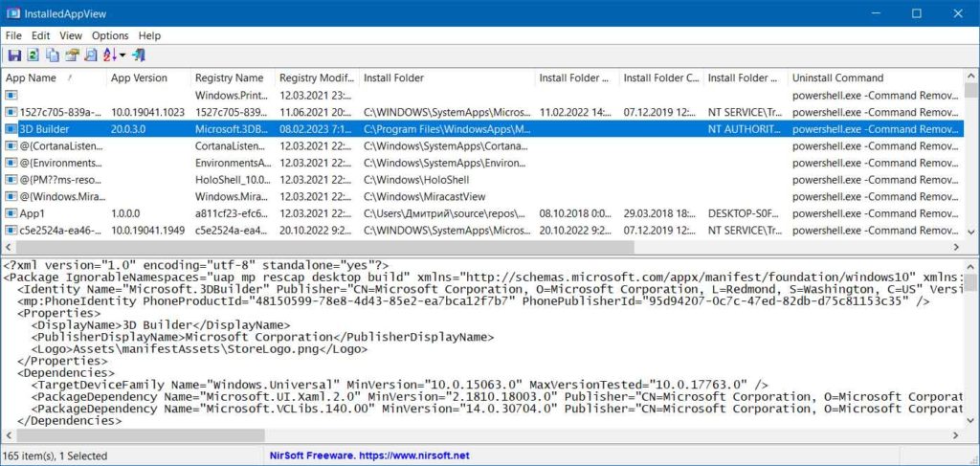
Task: Click the app list scrollbar down arrow
Action: click(971, 233)
